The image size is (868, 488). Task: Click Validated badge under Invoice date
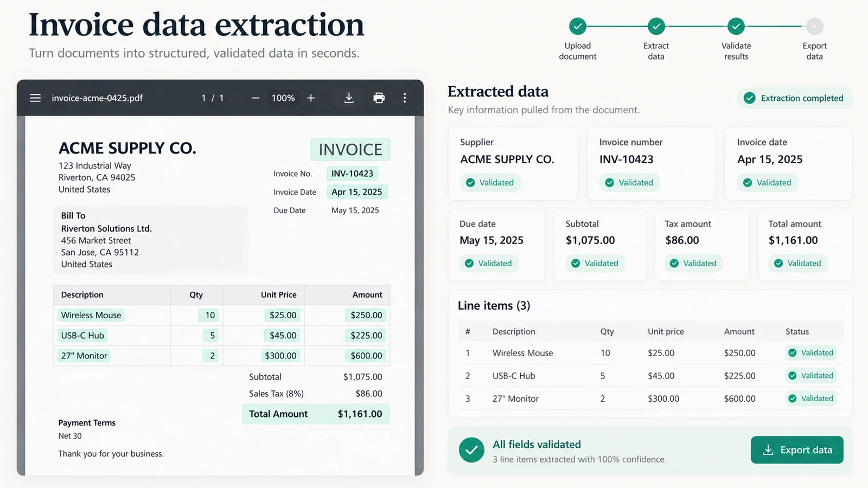pyautogui.click(x=767, y=183)
